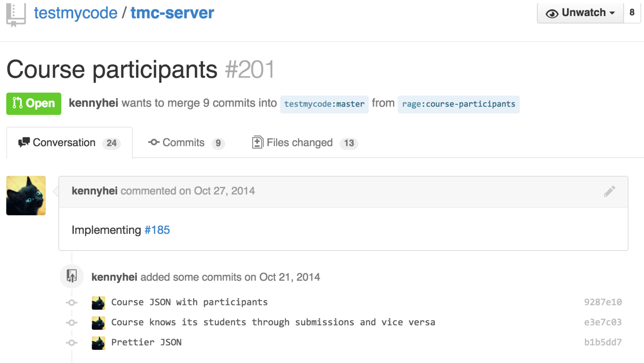
Task: Open commit message Course JSON with participants
Action: point(189,302)
